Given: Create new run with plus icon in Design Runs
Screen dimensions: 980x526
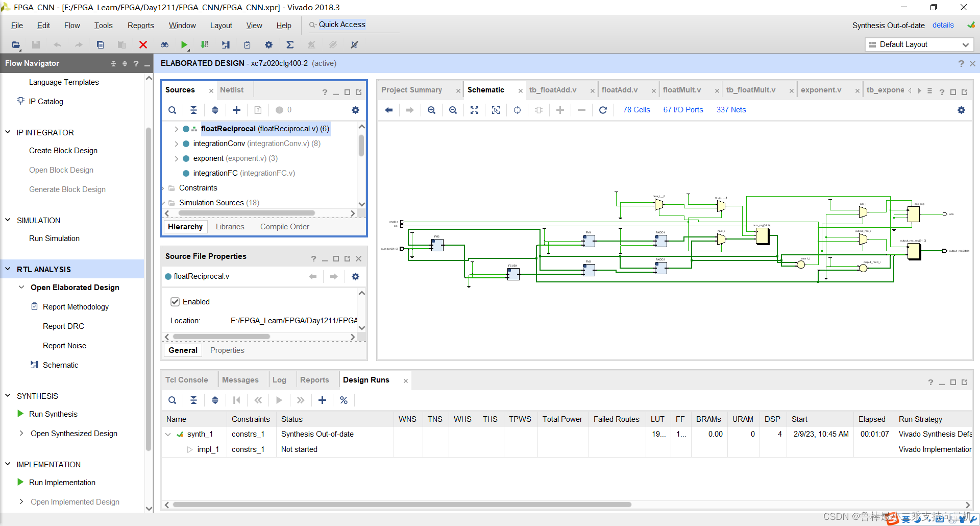Looking at the screenshot, I should click(x=322, y=400).
